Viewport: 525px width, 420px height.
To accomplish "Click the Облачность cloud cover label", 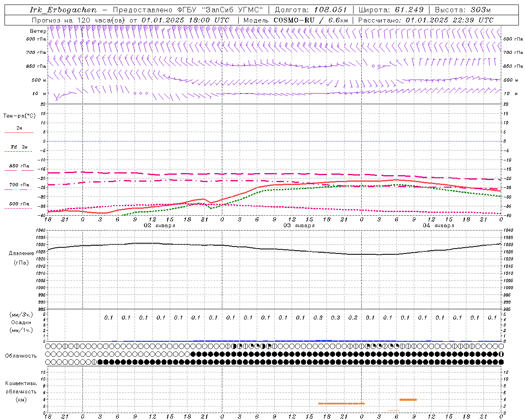I will [x=21, y=356].
